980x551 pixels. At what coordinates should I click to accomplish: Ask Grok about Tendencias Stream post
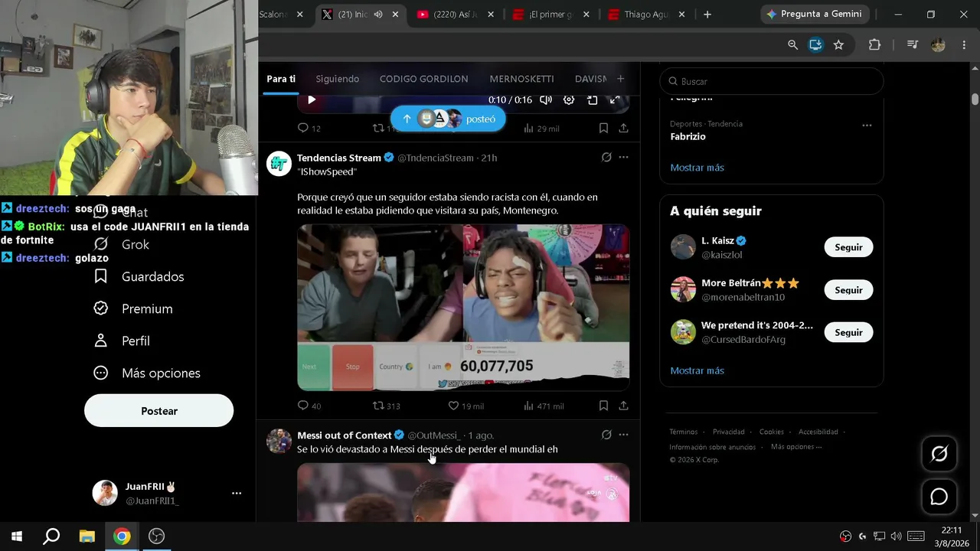(606, 157)
